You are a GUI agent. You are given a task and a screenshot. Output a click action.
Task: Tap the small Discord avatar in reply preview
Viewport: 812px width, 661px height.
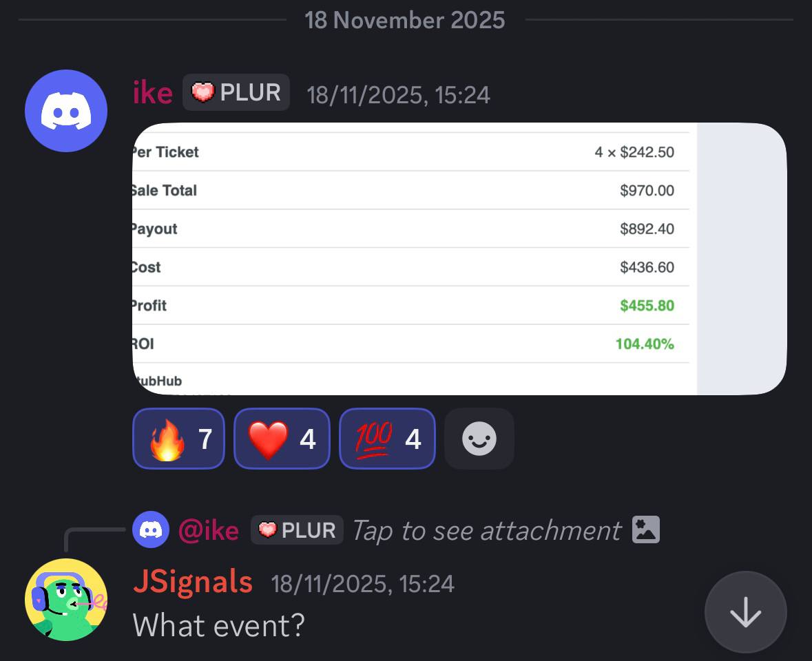point(151,529)
